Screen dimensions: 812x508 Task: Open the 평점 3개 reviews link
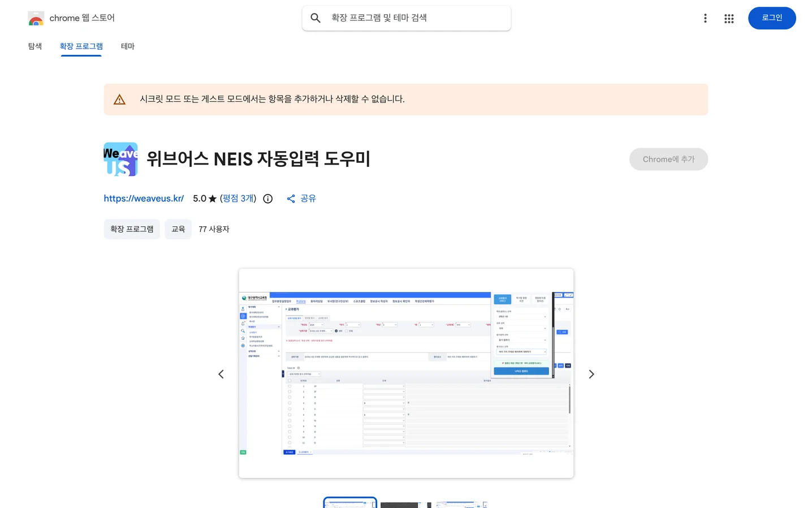238,199
